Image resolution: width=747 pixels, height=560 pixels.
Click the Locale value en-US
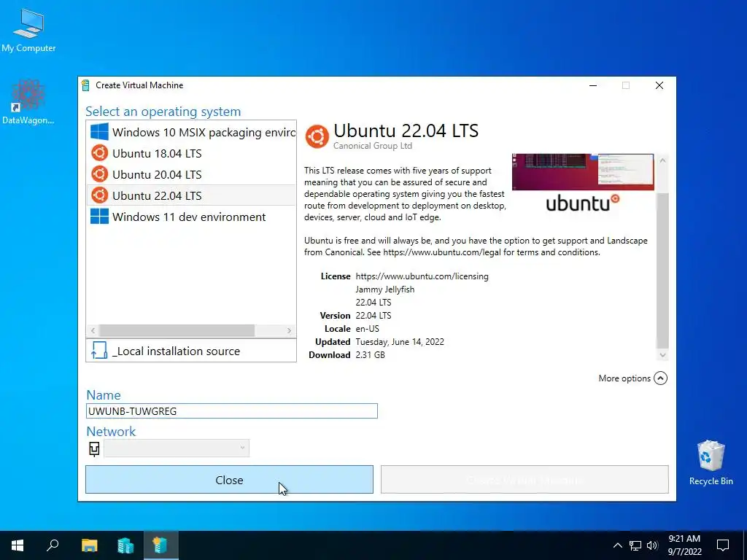[368, 329]
